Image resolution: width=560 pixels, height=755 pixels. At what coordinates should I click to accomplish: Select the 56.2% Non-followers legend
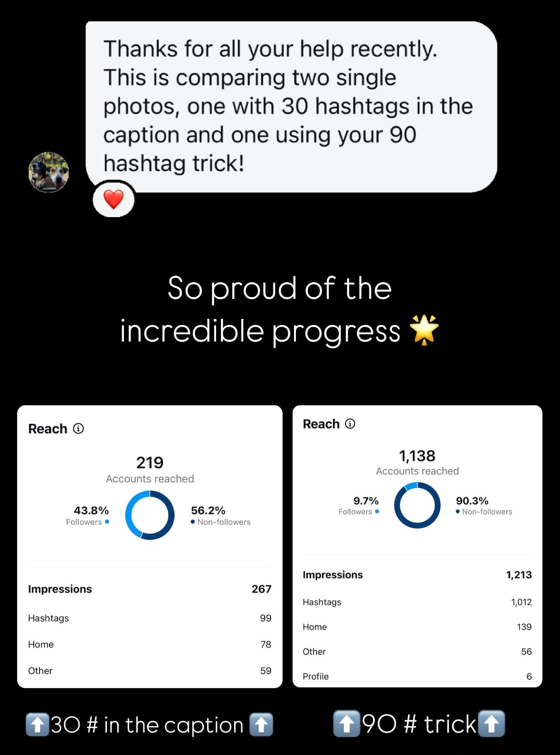pos(220,516)
